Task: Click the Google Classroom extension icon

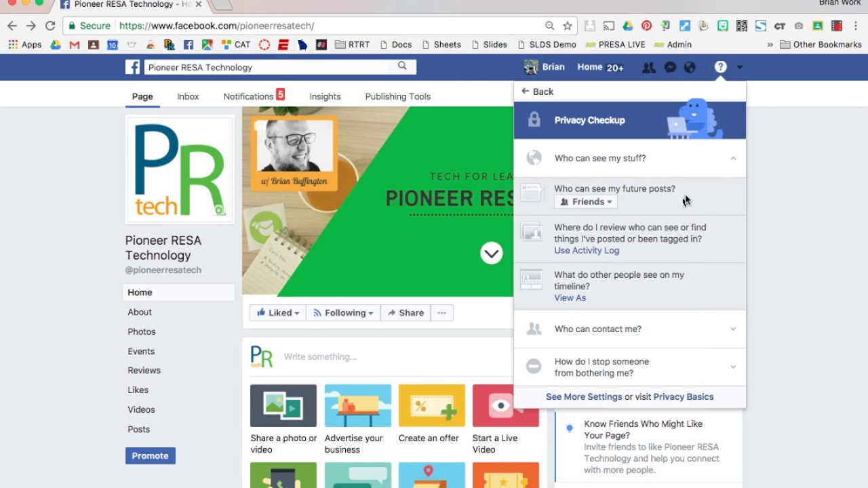Action: [817, 26]
